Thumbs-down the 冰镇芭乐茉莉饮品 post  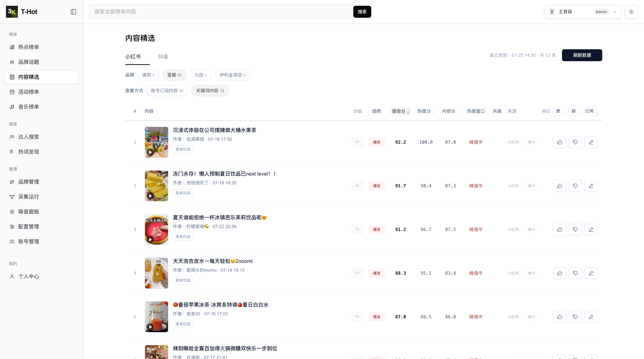click(x=575, y=230)
